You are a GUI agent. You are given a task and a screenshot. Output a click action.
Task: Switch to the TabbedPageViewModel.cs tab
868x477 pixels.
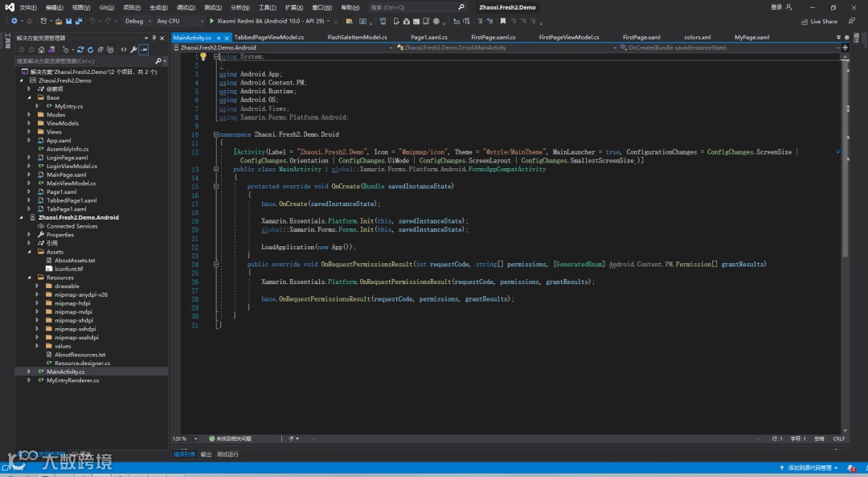click(x=268, y=37)
